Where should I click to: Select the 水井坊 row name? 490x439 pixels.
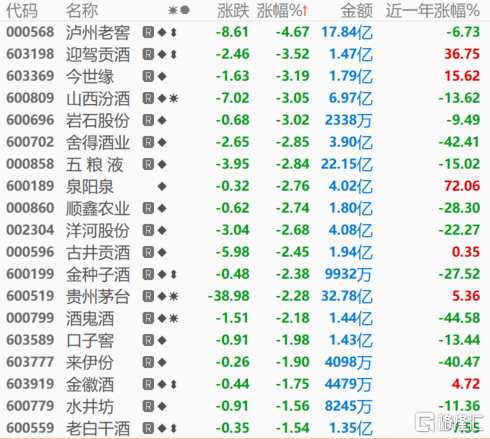click(x=90, y=406)
